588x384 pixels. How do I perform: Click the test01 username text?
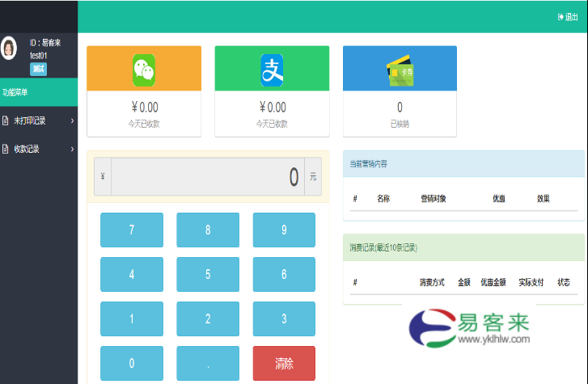point(38,56)
